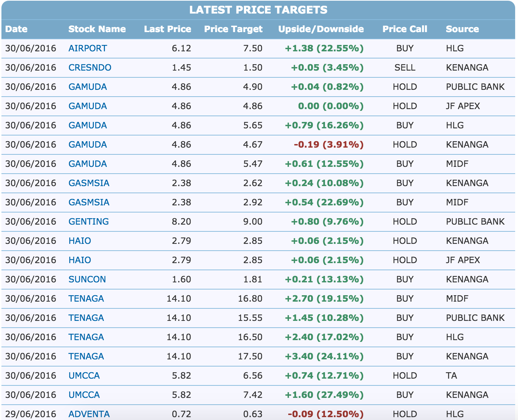Select the +0.79 (16.26%) upside value
518x420 pixels.
click(x=324, y=126)
